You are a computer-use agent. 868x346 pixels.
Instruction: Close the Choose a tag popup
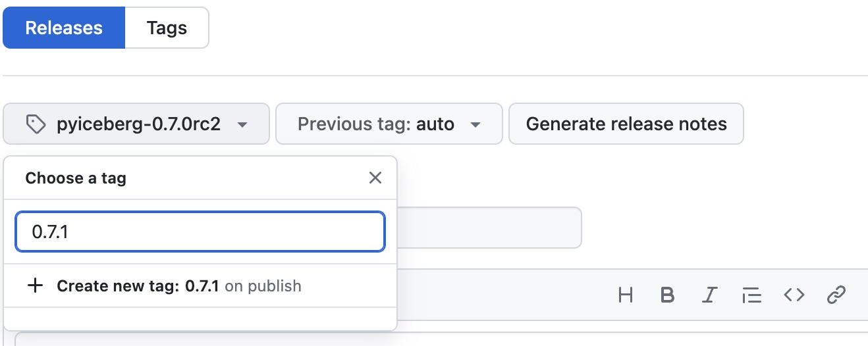click(375, 178)
